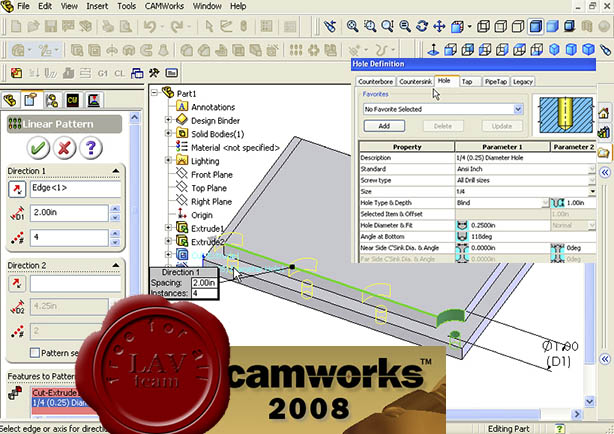Click the Update favorite button
The image size is (614, 434).
pos(502,126)
